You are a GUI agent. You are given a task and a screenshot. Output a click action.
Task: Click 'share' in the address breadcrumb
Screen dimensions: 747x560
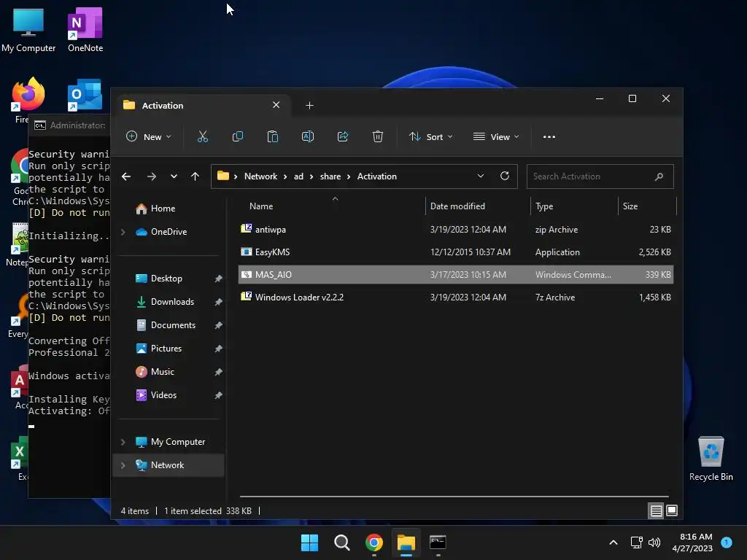330,176
